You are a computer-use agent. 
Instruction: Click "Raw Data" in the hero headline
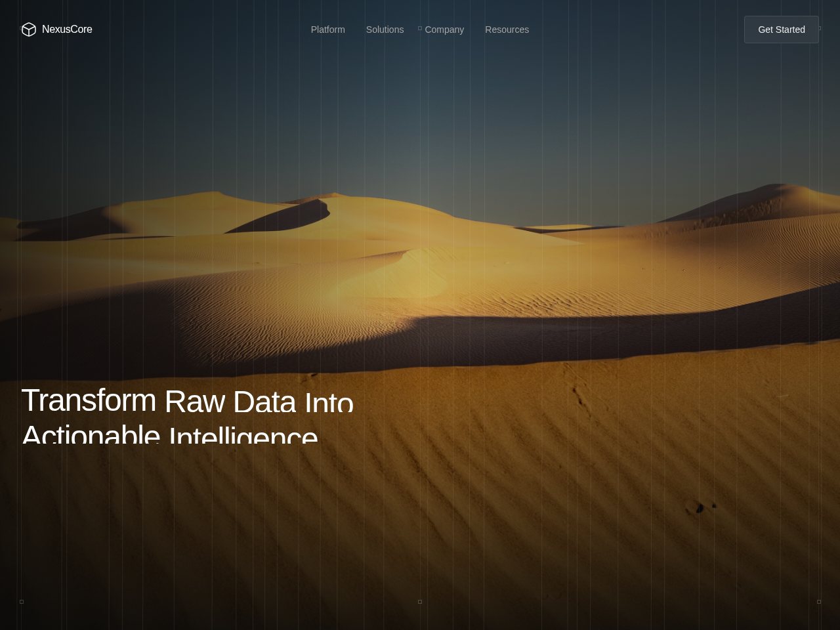tap(230, 402)
